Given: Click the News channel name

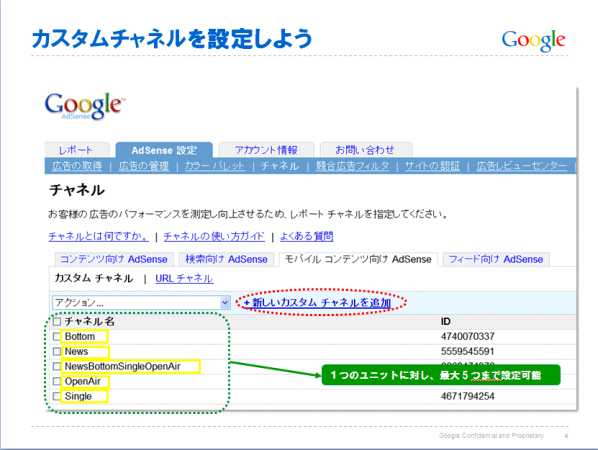Looking at the screenshot, I should (76, 351).
